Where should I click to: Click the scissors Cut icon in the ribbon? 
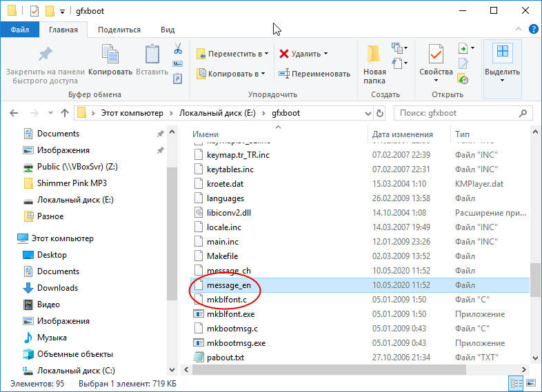(177, 49)
